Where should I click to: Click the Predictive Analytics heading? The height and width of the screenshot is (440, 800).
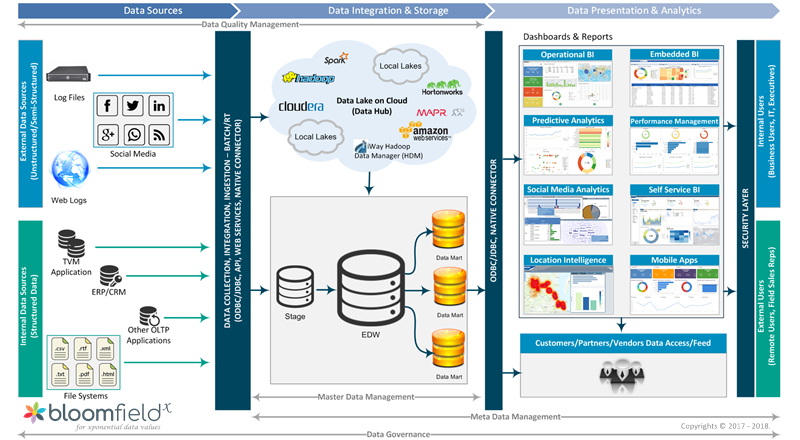pos(568,120)
